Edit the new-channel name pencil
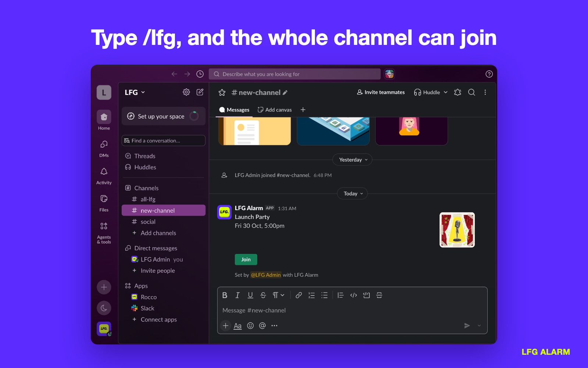The image size is (588, 368). point(285,93)
